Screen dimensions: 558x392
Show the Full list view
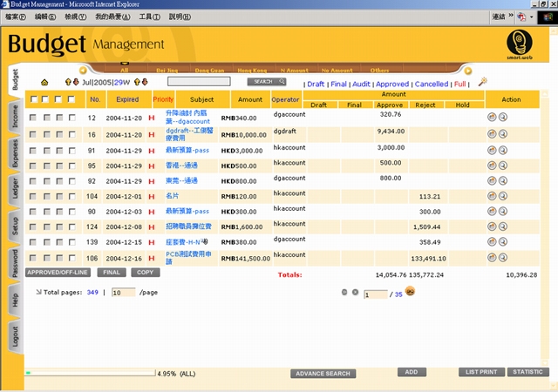459,84
